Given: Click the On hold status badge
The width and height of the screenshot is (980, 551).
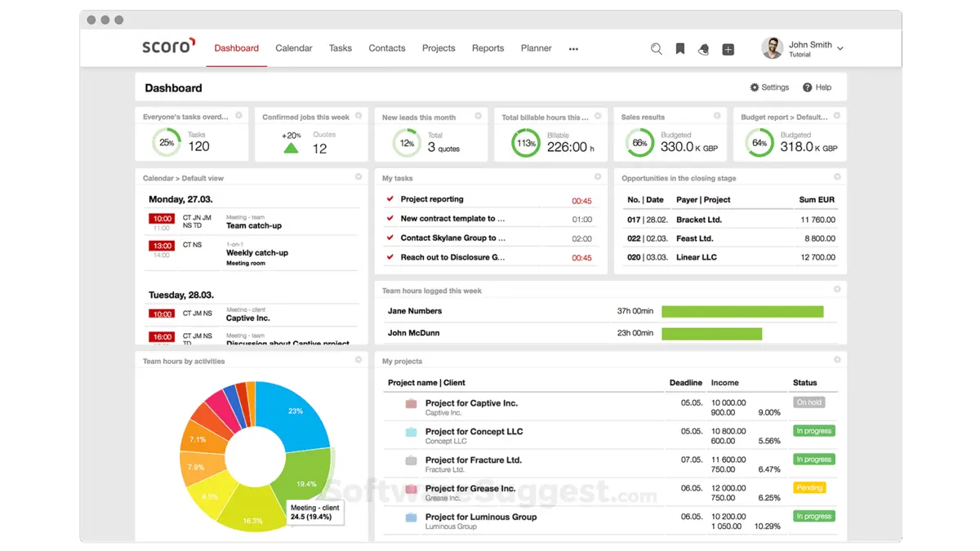Looking at the screenshot, I should pos(809,402).
